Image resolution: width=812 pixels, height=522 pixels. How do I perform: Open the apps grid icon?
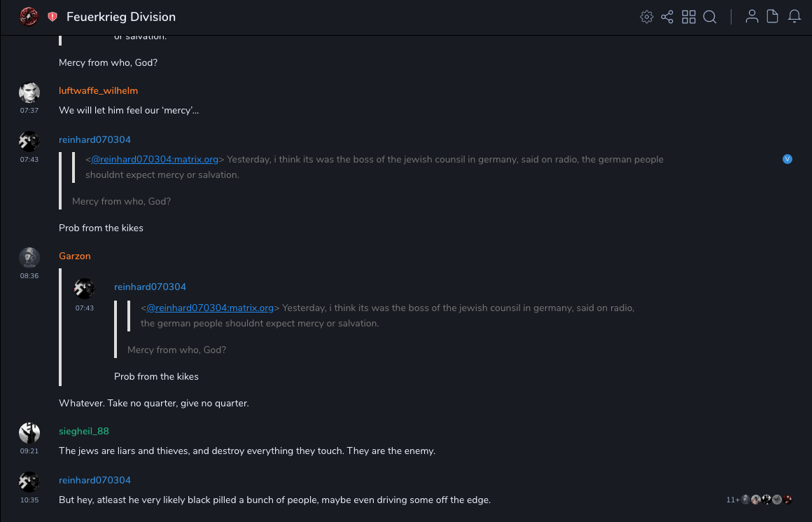click(689, 17)
